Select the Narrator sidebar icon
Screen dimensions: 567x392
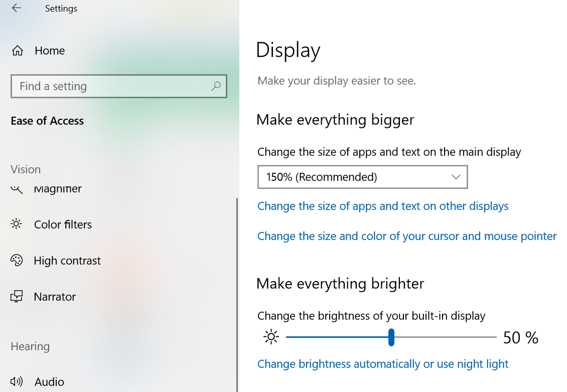17,296
